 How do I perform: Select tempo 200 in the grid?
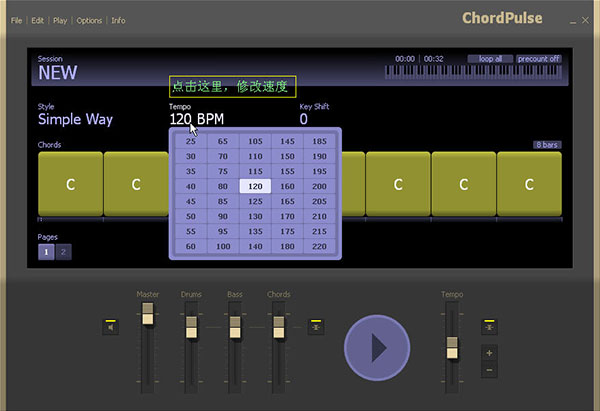[x=320, y=186]
